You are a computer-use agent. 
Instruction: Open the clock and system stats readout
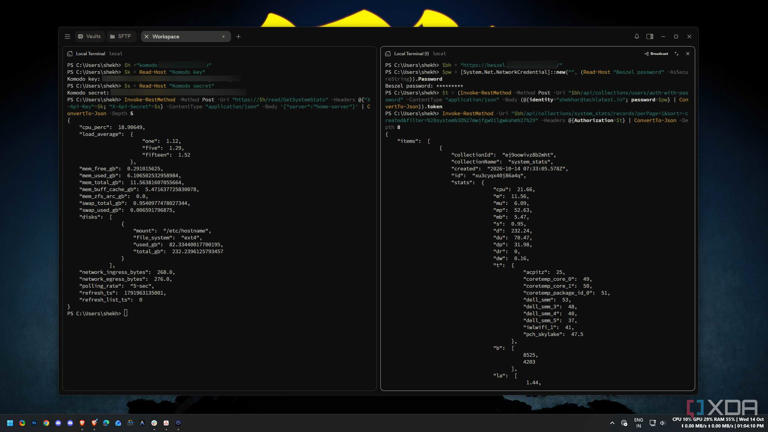(718, 423)
